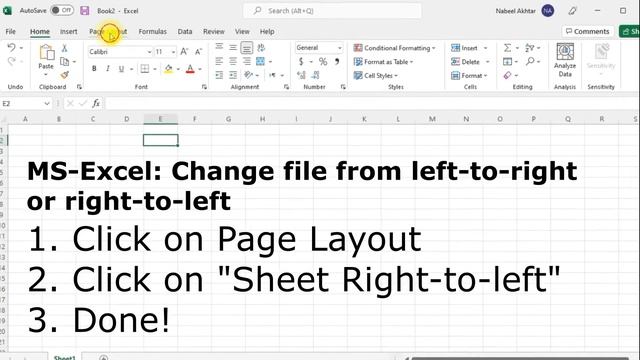Increase font size icon
The height and width of the screenshot is (360, 640).
click(184, 52)
